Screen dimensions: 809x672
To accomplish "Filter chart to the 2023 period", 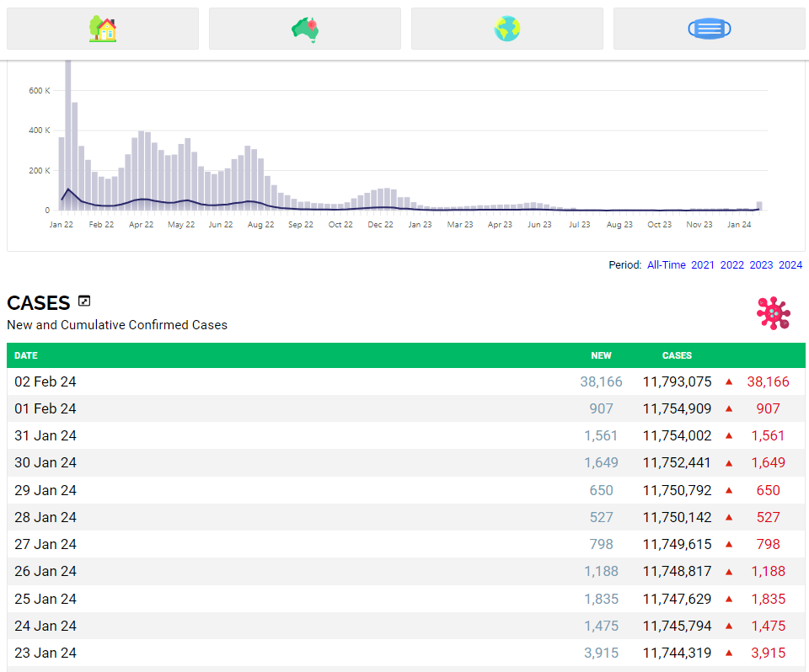I will coord(761,265).
